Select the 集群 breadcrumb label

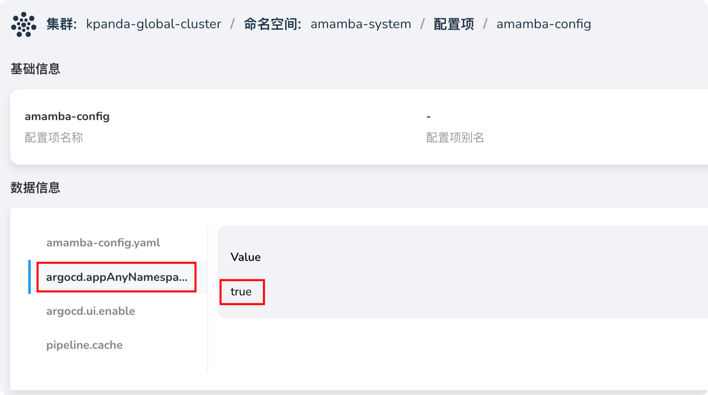61,24
